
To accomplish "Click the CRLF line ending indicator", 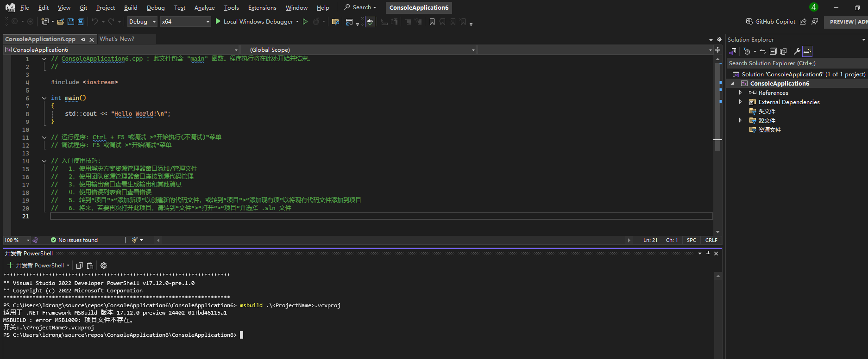I will click(x=711, y=240).
